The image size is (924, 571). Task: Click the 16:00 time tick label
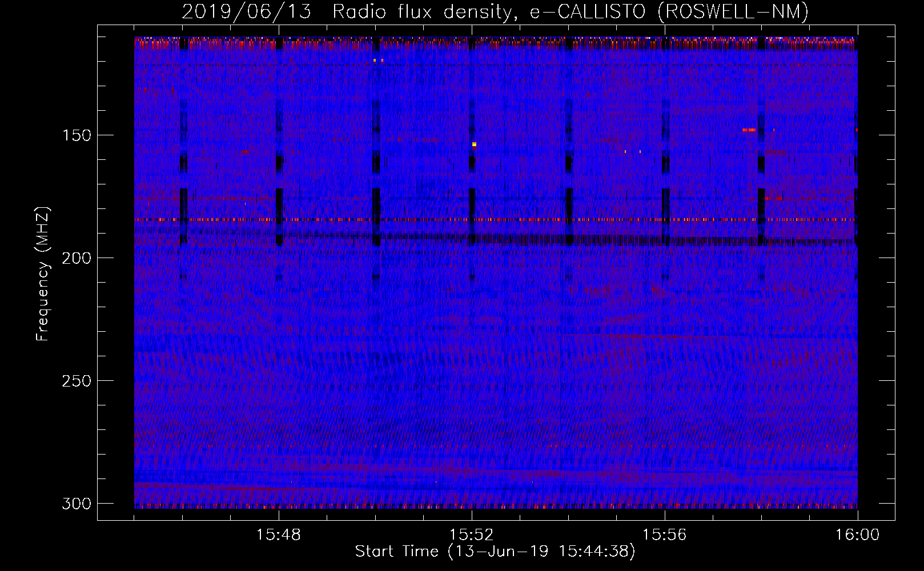tap(857, 535)
